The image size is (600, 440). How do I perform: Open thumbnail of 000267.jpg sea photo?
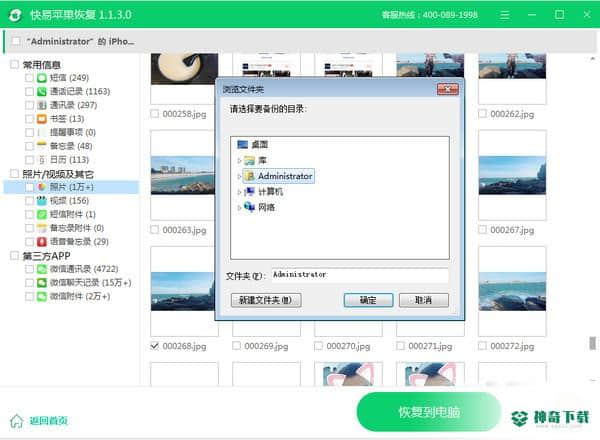(x=512, y=175)
